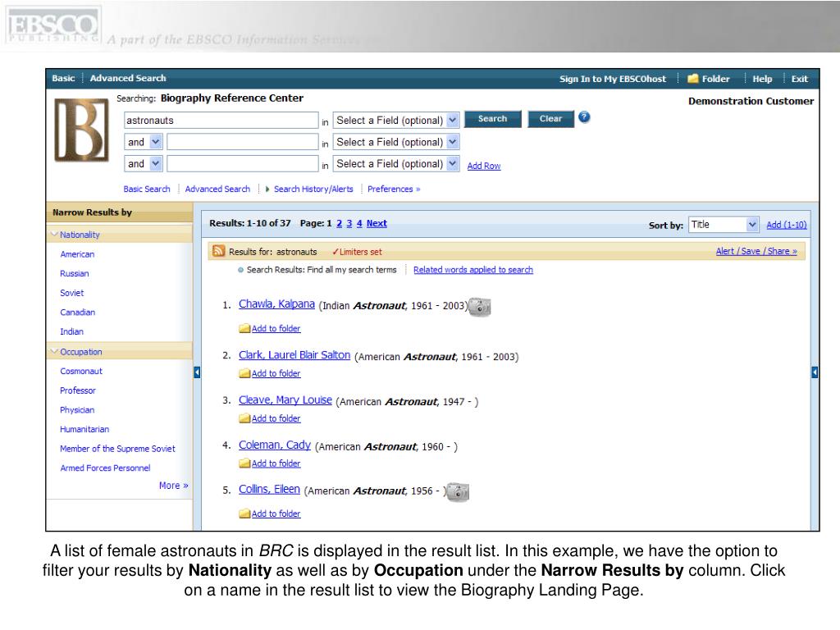The height and width of the screenshot is (630, 840).
Task: Click the EBSCO Publishing logo
Action: pyautogui.click(x=53, y=25)
